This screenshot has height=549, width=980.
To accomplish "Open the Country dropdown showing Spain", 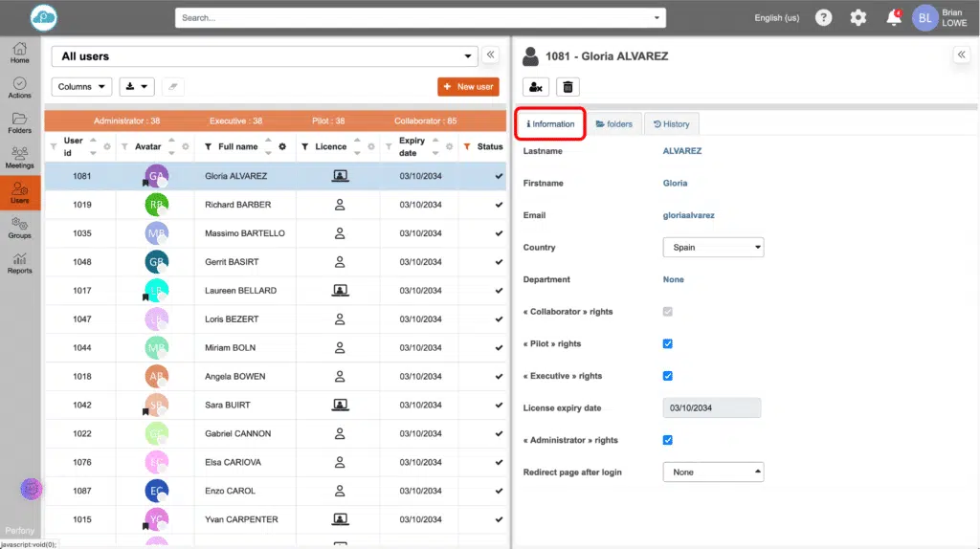I will point(713,248).
